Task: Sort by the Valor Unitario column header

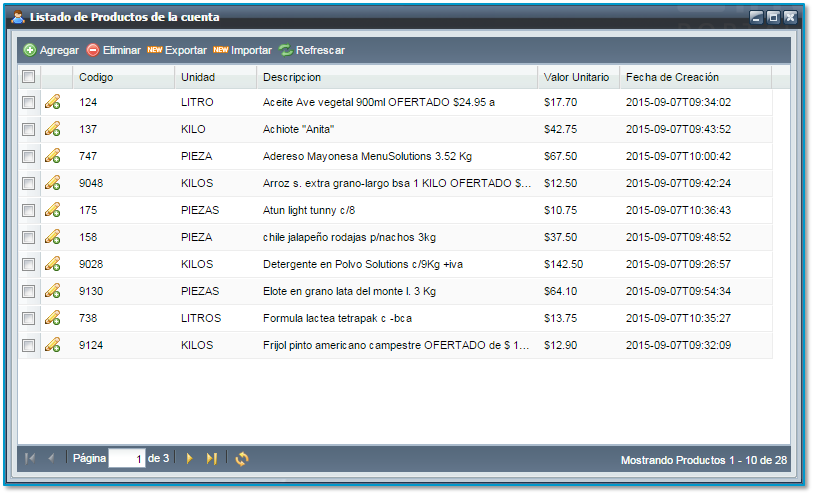Action: [x=578, y=77]
